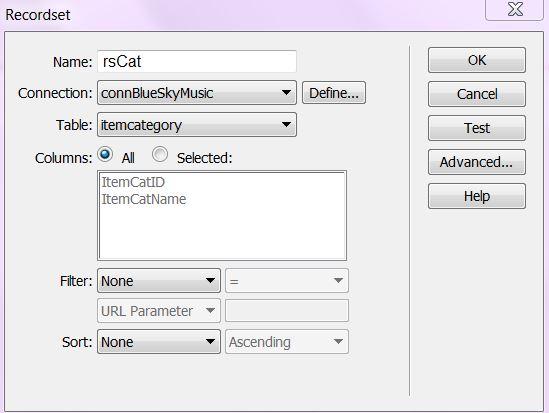Click the OK button

477,60
